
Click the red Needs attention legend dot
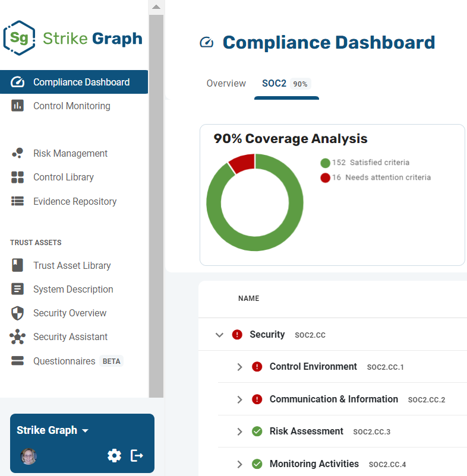click(325, 177)
